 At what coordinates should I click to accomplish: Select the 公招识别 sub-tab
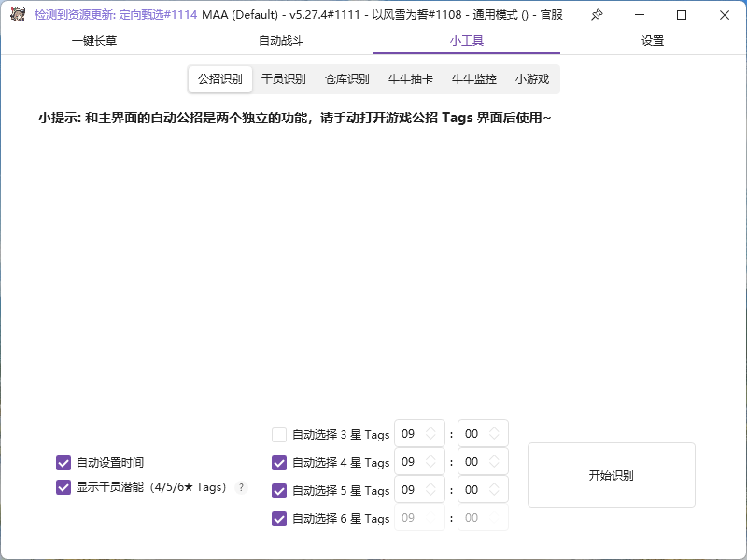[219, 79]
